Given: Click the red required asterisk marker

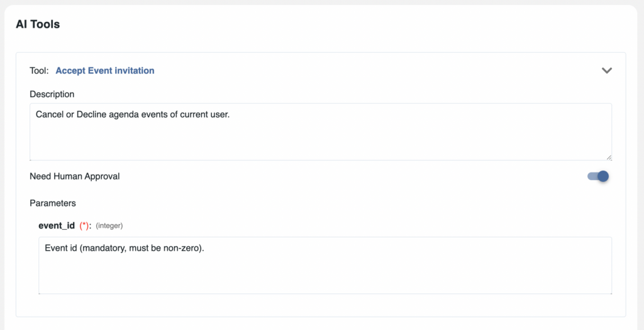Looking at the screenshot, I should pyautogui.click(x=85, y=225).
